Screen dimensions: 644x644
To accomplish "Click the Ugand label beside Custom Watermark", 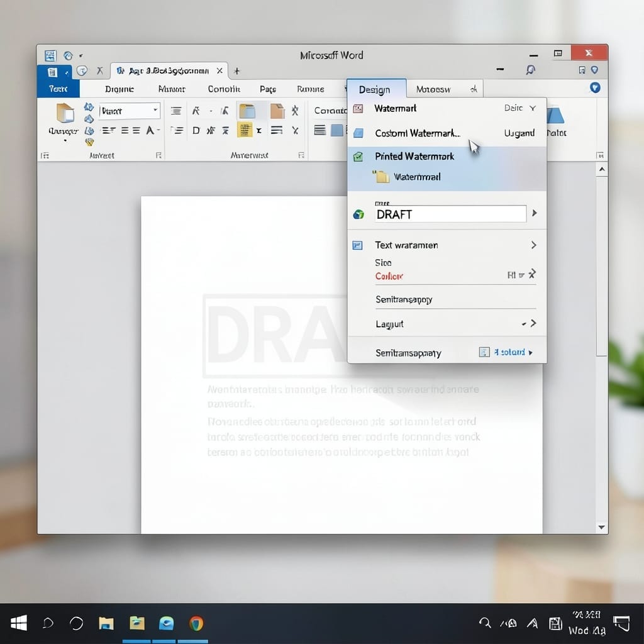I will (x=519, y=133).
